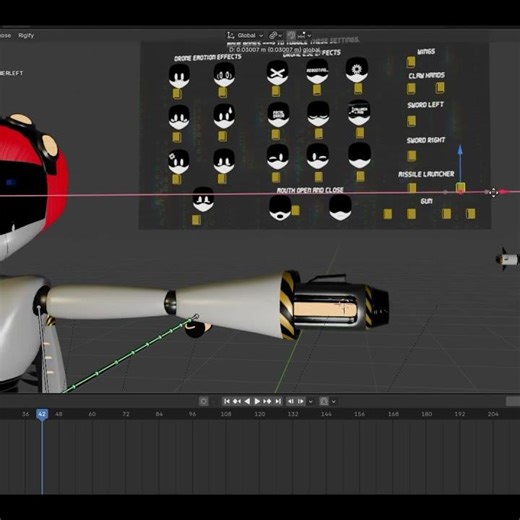The width and height of the screenshot is (520, 520).
Task: Select the green bone chain at wrist
Action: (x=133, y=353)
